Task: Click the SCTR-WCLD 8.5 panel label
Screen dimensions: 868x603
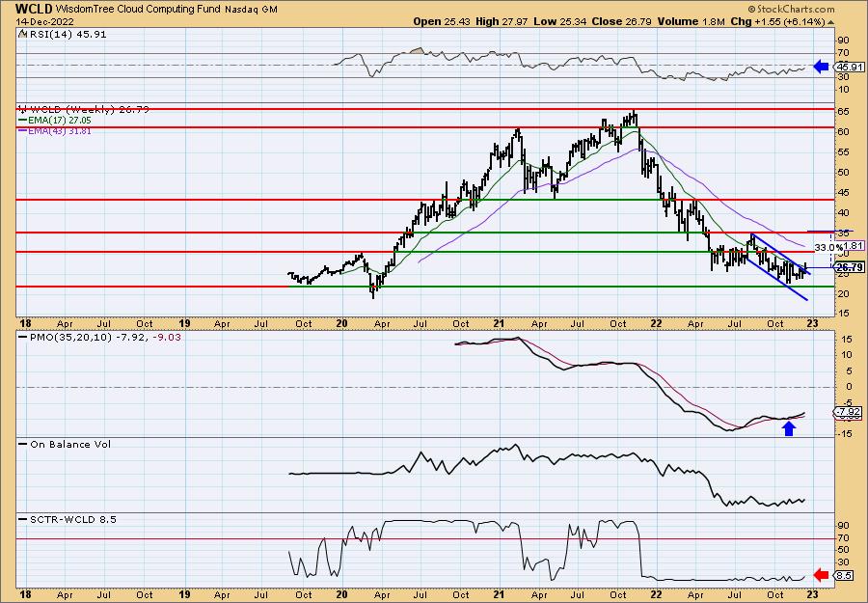Action: pyautogui.click(x=73, y=519)
